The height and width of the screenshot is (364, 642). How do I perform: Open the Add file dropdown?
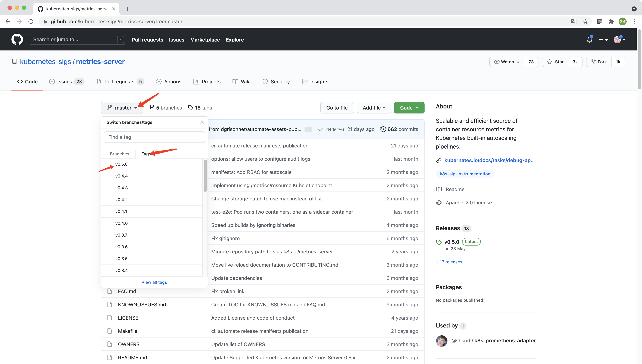(x=373, y=108)
